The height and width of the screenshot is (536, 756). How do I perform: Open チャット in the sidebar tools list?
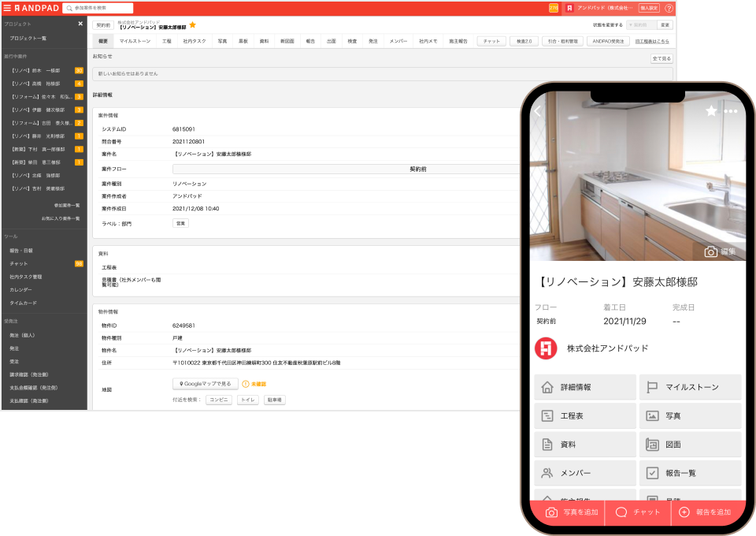pyautogui.click(x=19, y=263)
